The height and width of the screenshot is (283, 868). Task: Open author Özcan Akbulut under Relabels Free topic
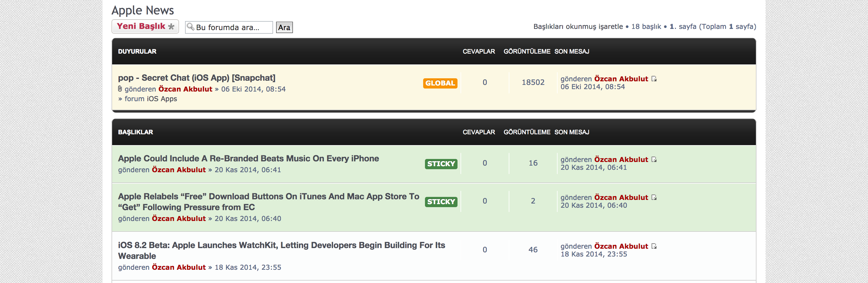coord(179,219)
